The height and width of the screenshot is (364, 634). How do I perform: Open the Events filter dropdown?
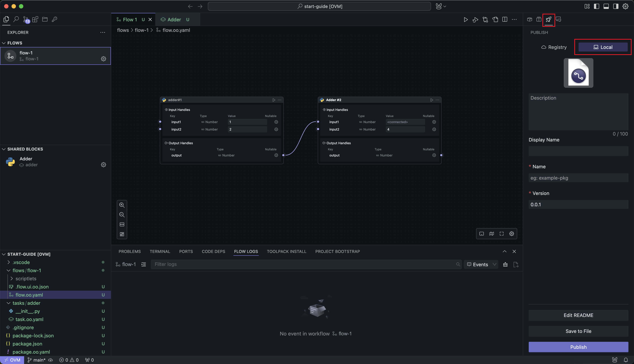(x=481, y=265)
